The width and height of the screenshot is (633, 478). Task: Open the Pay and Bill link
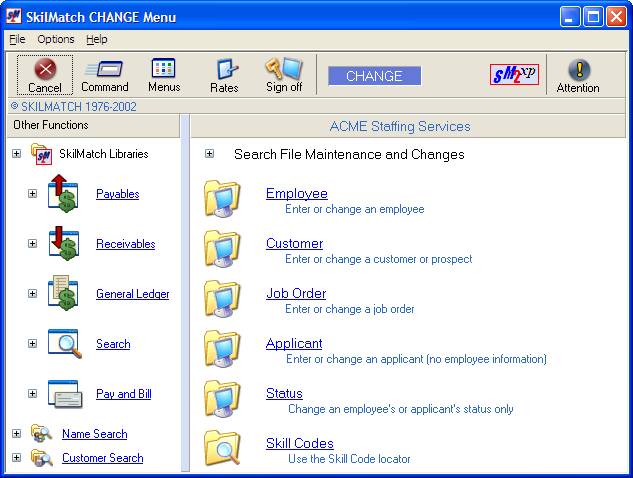(124, 394)
